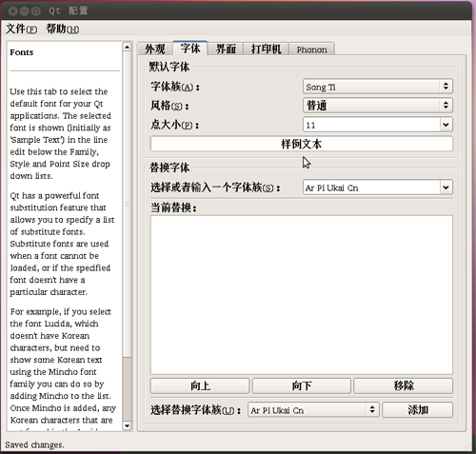Viewport: 476px width, 454px height.
Task: Open the 帮助(H) menu
Action: [x=63, y=30]
